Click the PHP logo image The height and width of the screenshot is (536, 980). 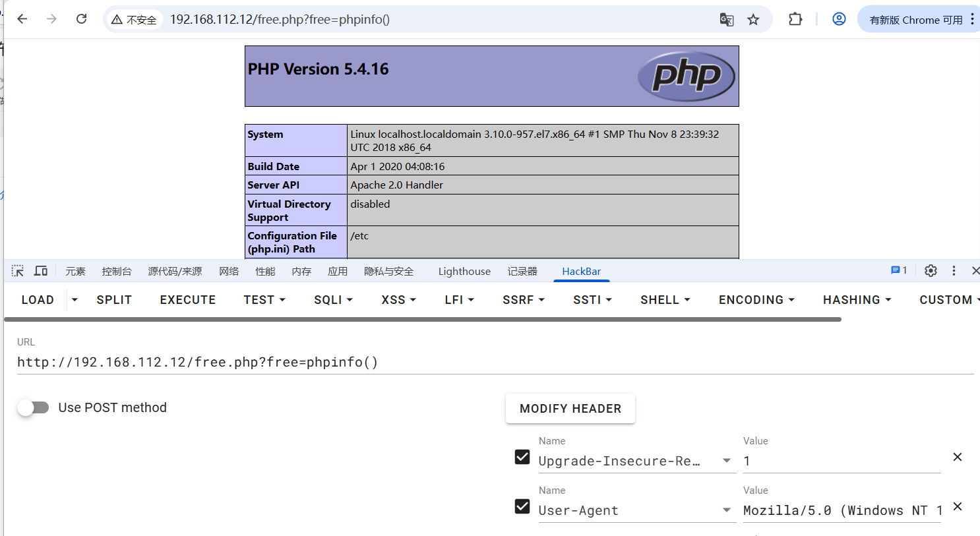point(687,76)
